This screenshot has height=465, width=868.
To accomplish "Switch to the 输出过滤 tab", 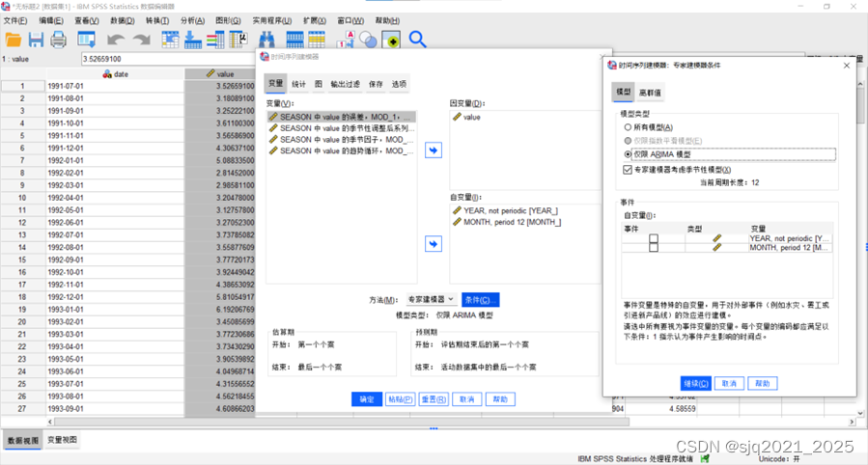I will click(x=345, y=84).
